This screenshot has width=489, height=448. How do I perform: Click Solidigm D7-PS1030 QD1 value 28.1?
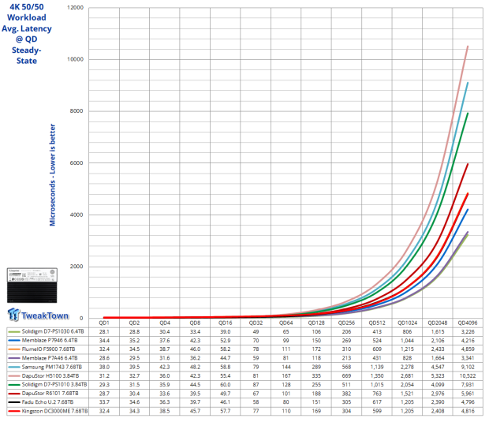coord(104,331)
